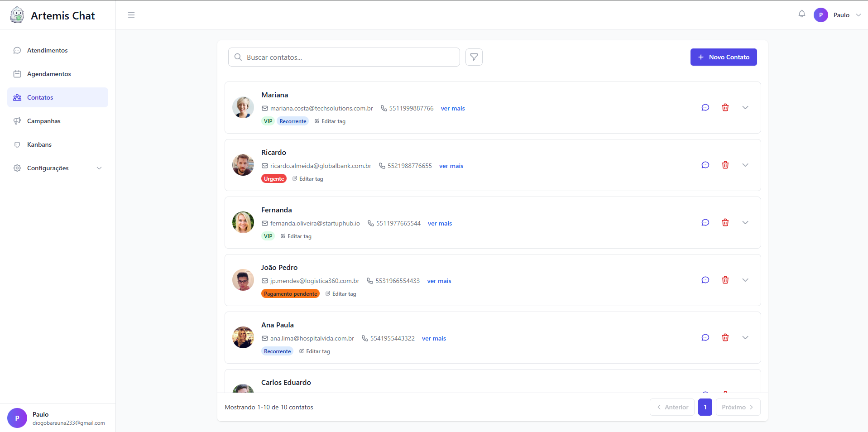Toggle sidebar with hamburger icon
The image size is (868, 432).
[131, 15]
